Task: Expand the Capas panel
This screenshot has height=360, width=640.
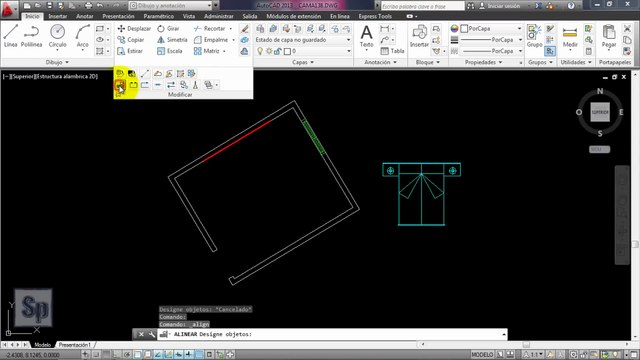Action: tap(303, 62)
